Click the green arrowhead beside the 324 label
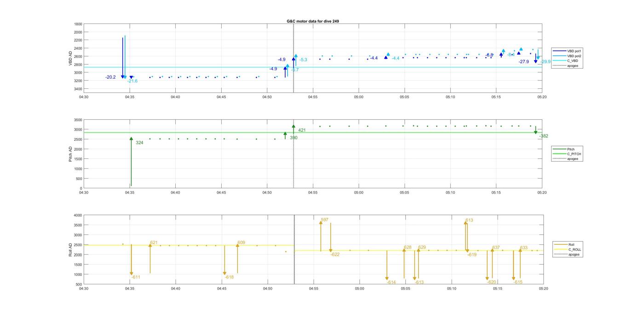 pos(131,139)
